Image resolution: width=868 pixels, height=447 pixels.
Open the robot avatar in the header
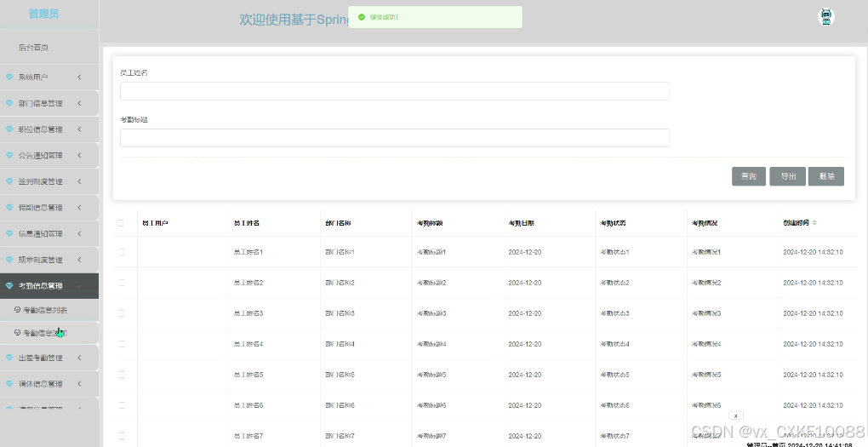coord(826,17)
